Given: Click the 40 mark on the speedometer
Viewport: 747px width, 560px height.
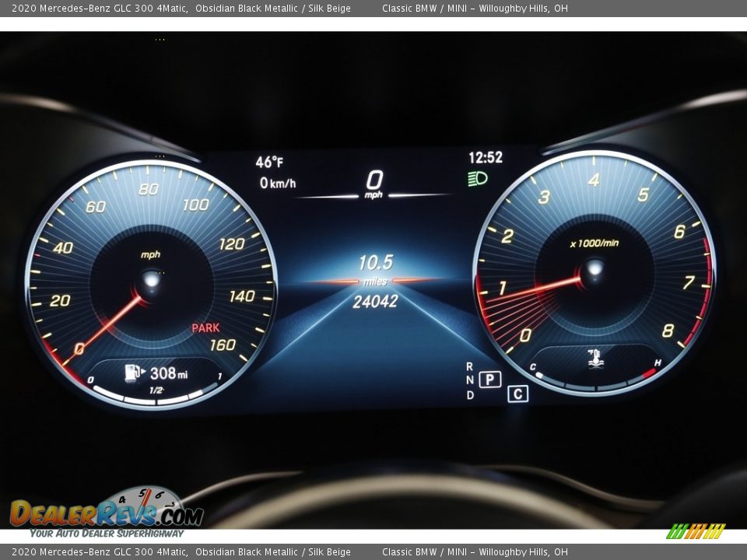Looking at the screenshot, I should click(x=63, y=247).
